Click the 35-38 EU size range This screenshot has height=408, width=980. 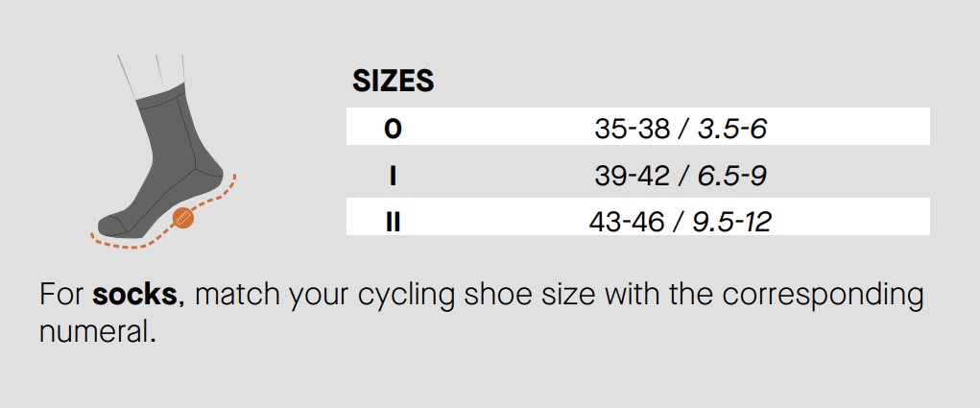(x=630, y=128)
